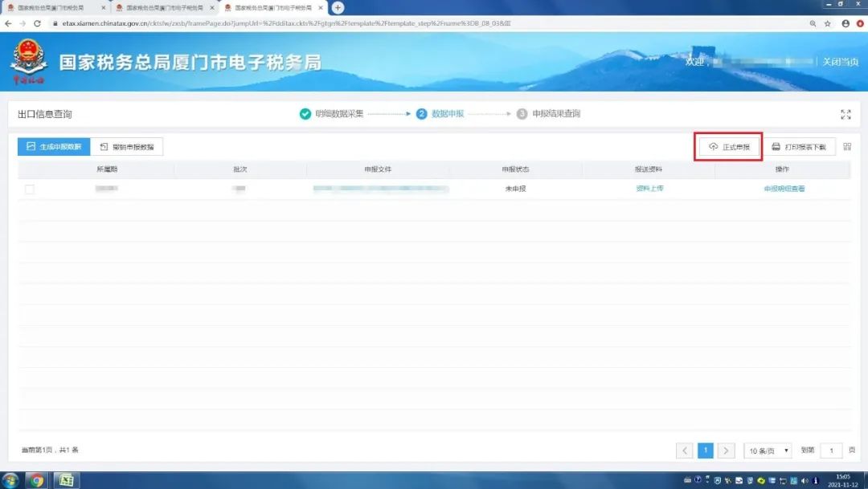Open a new browser tab

(x=338, y=8)
